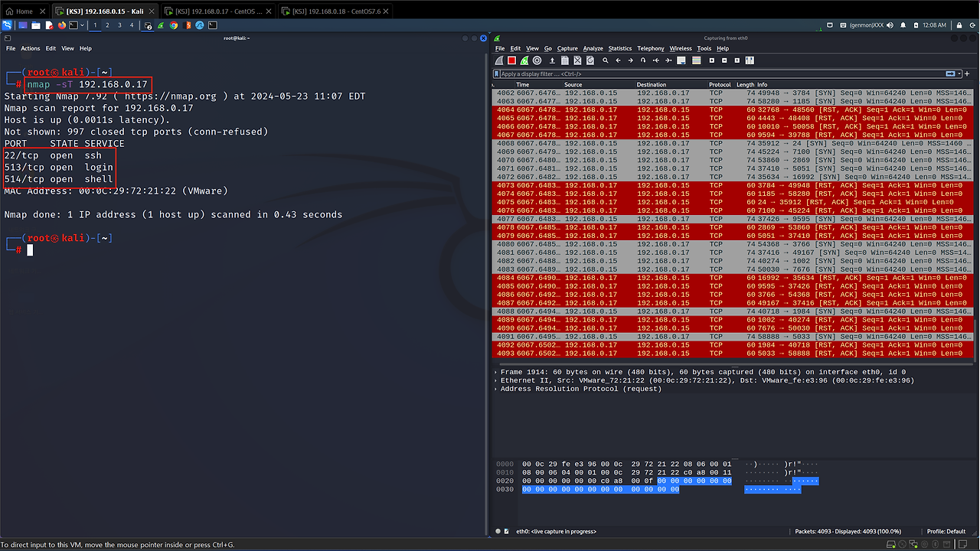This screenshot has height=551, width=980.
Task: Expand Address Resolution Protocol row
Action: click(x=496, y=389)
